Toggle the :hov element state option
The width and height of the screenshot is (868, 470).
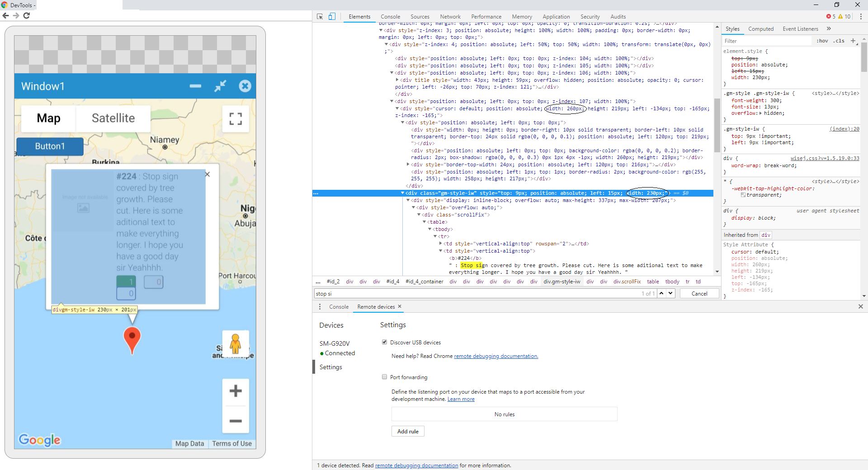coord(822,41)
